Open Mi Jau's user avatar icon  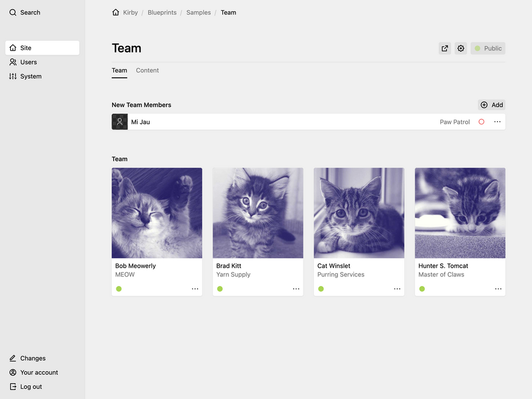(120, 122)
